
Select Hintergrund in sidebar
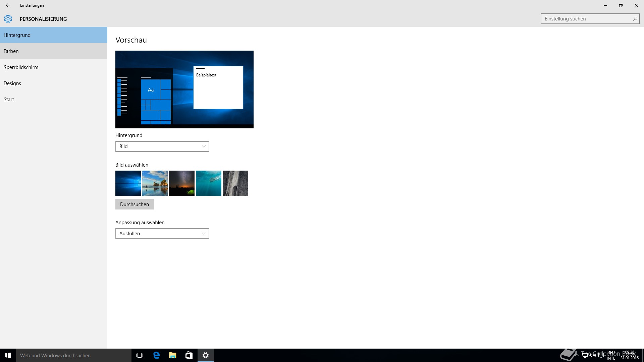54,35
